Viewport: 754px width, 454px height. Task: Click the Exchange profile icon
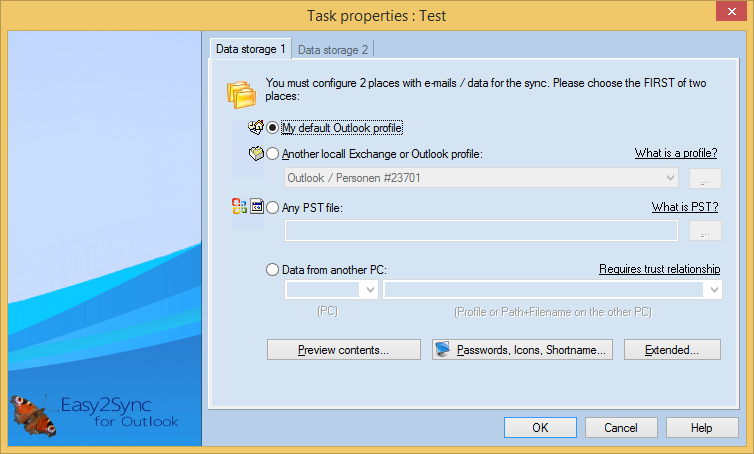point(256,154)
